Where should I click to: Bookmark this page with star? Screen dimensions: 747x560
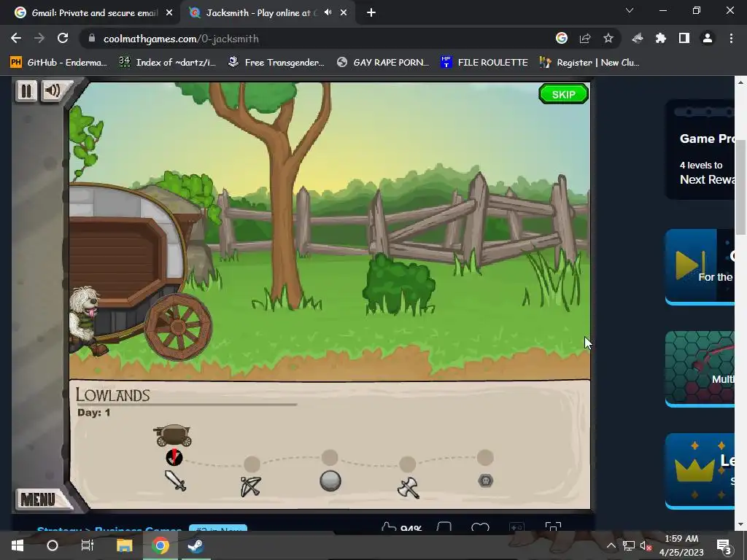608,38
